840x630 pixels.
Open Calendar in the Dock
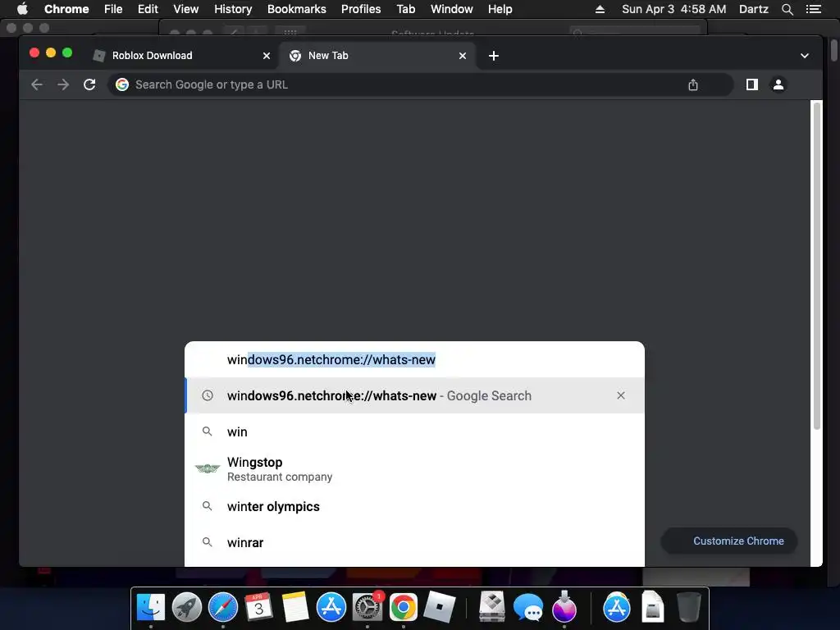[x=259, y=607]
